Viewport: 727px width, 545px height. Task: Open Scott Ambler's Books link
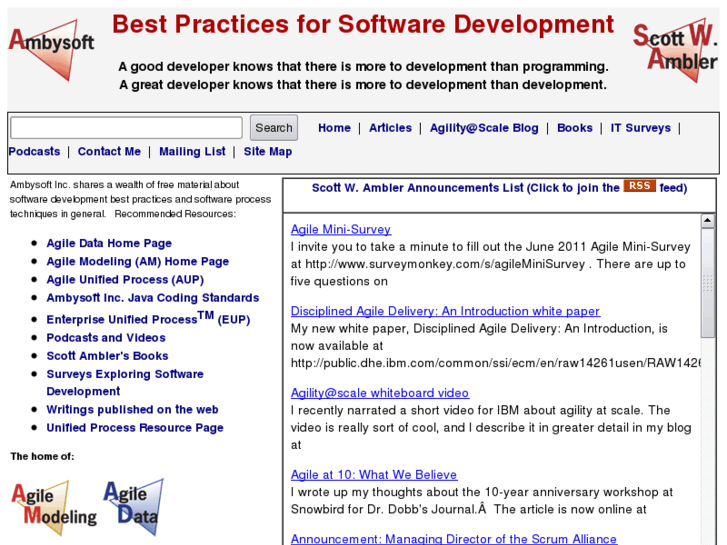click(x=107, y=356)
